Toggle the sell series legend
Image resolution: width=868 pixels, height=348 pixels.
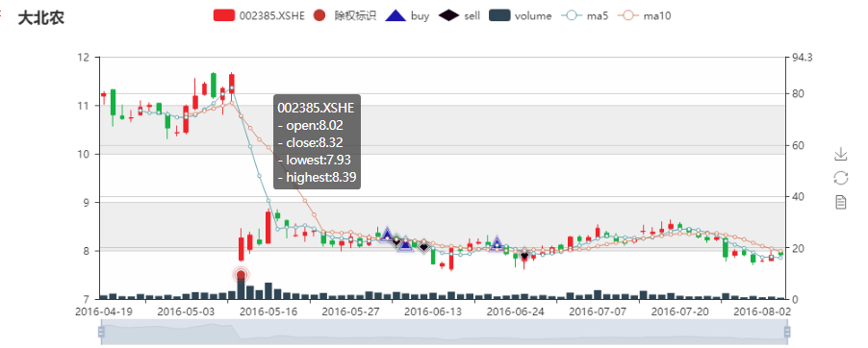[x=459, y=15]
